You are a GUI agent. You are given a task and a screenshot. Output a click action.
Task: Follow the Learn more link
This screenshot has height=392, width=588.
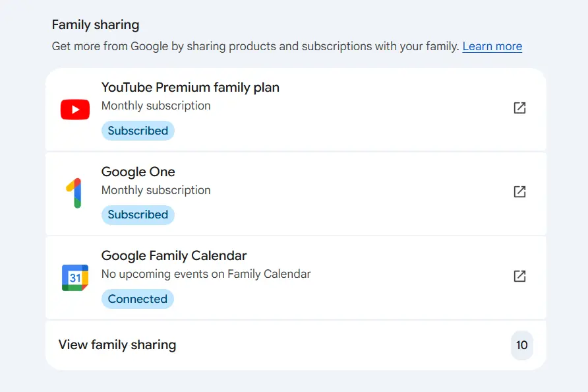[x=492, y=46]
